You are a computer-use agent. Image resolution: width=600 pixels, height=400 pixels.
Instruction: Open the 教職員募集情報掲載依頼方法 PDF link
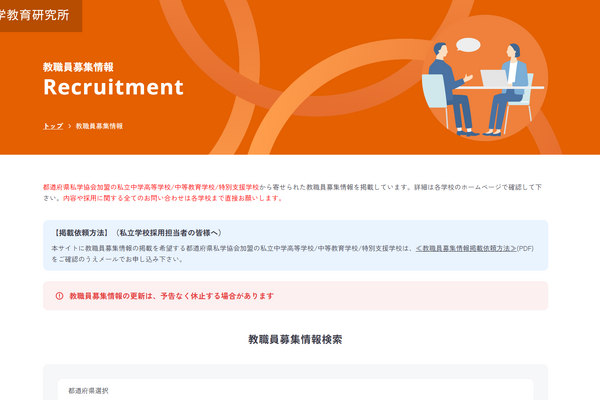466,248
